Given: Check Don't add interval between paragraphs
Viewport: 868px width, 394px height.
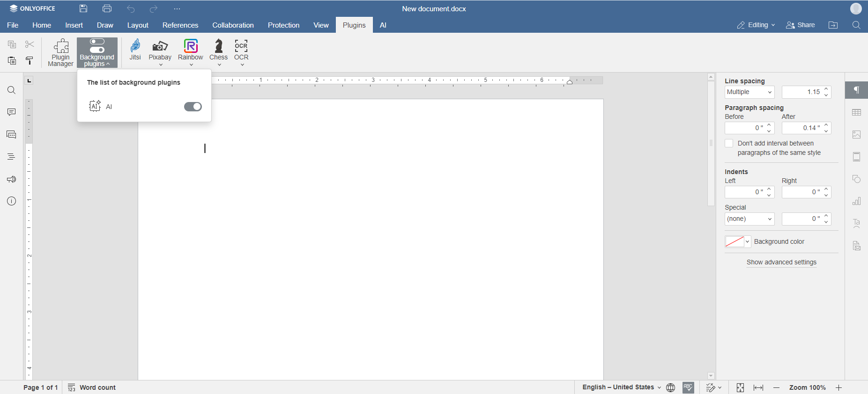Looking at the screenshot, I should [729, 144].
